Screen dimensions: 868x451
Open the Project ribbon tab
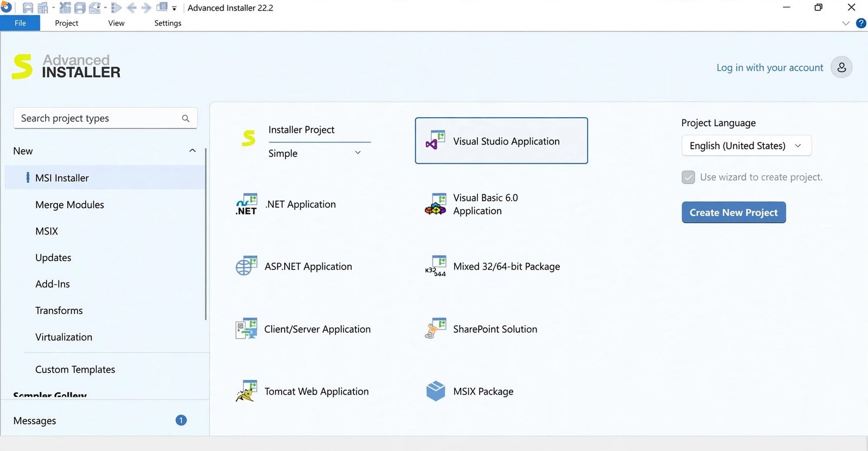tap(66, 23)
